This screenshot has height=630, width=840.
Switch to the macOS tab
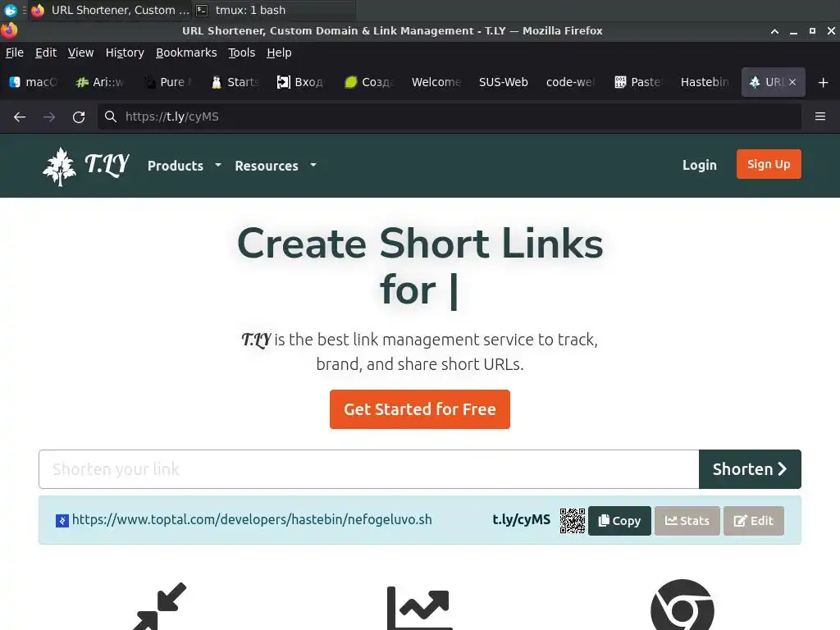(33, 82)
